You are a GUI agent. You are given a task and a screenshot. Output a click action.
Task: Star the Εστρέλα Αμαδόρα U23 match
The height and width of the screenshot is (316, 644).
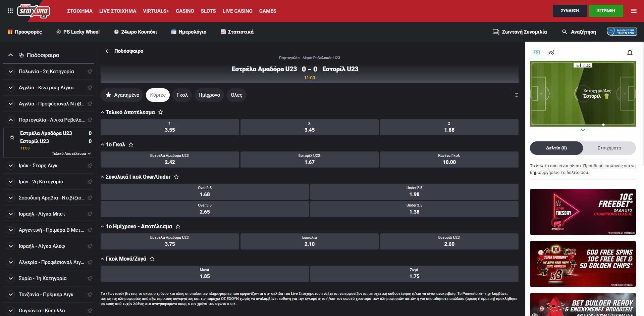(12, 137)
